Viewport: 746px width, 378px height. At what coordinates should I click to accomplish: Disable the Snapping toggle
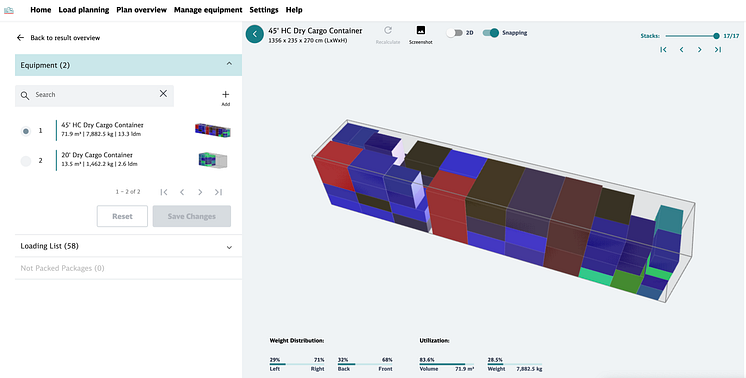pyautogui.click(x=491, y=33)
